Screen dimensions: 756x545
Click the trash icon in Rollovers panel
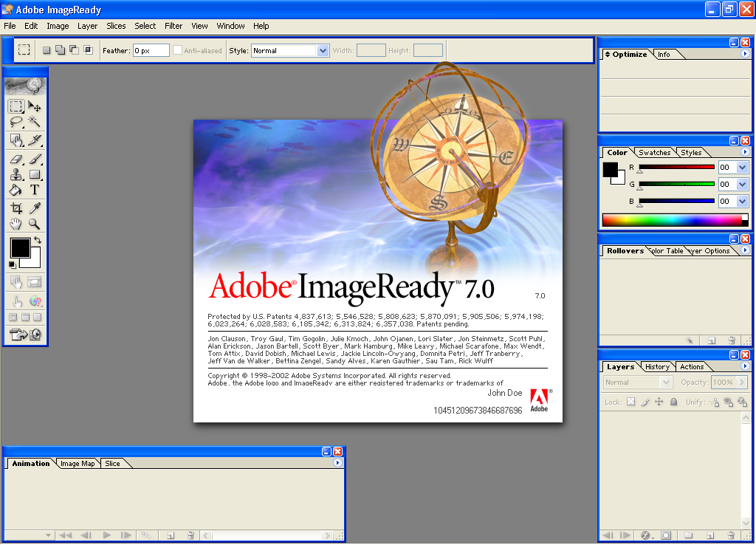732,340
